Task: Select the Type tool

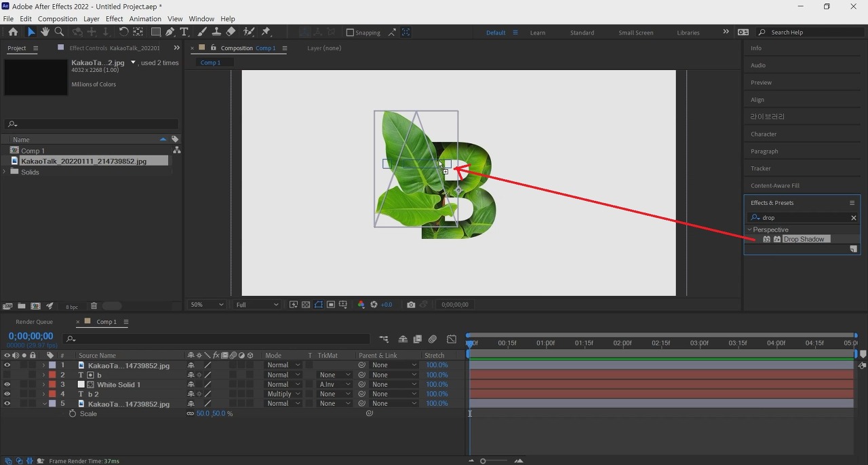Action: (x=184, y=32)
